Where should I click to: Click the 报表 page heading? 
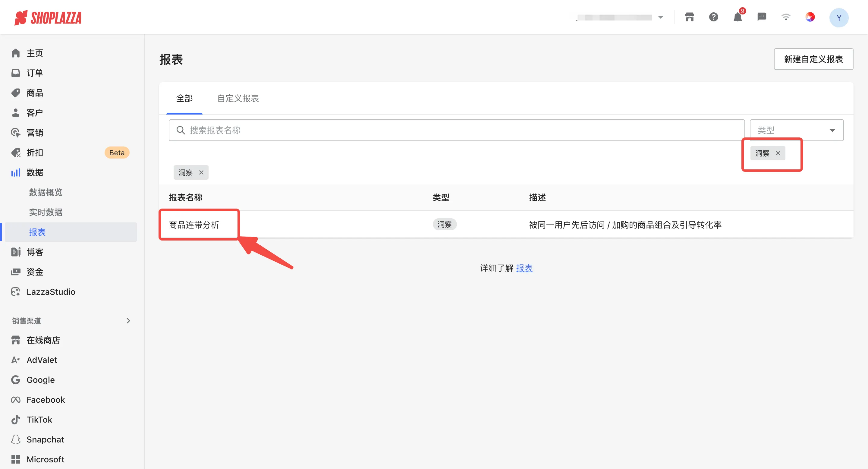pyautogui.click(x=171, y=60)
